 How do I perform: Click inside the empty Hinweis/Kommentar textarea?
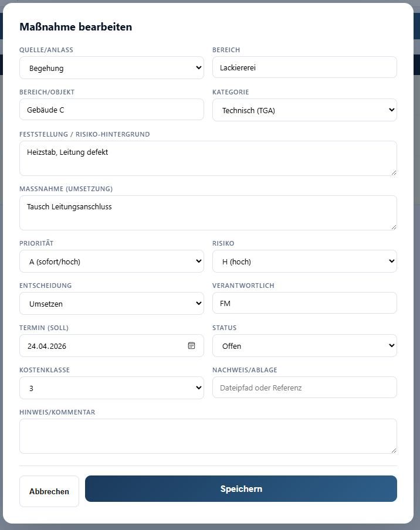point(208,436)
